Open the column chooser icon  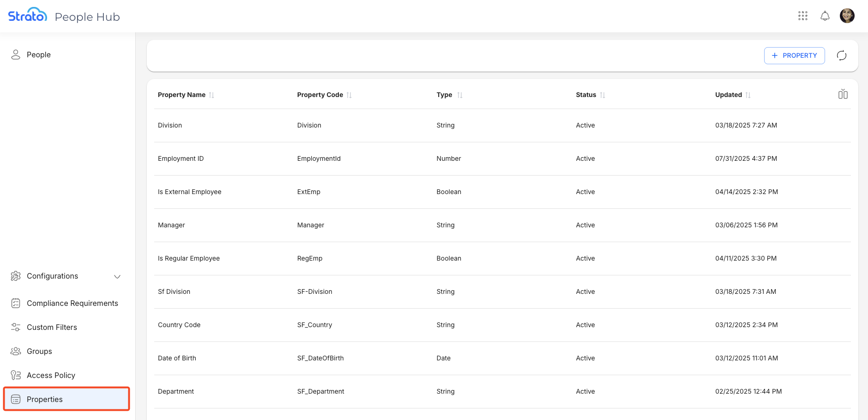(843, 94)
